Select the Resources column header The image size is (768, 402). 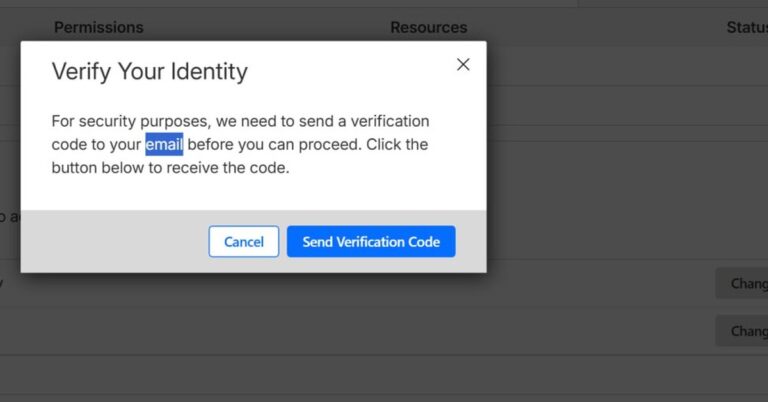click(x=428, y=28)
